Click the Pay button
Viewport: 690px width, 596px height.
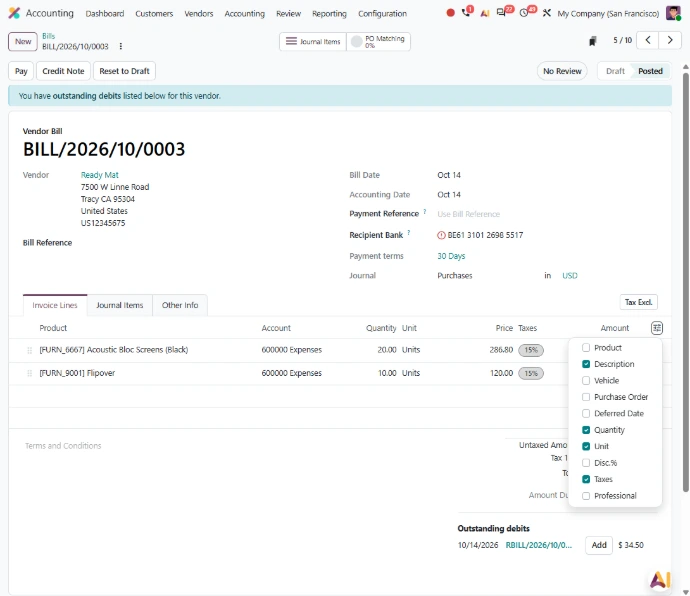[x=21, y=71]
